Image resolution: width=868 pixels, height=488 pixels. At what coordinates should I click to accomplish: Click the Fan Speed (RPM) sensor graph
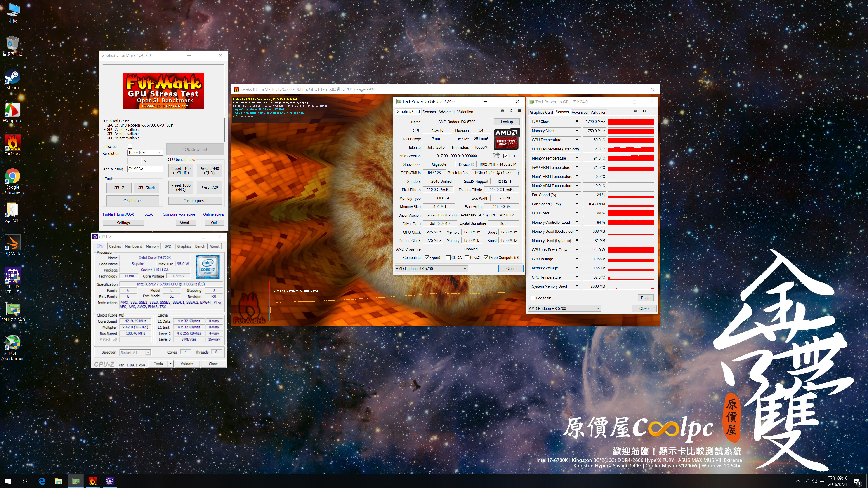tap(631, 204)
